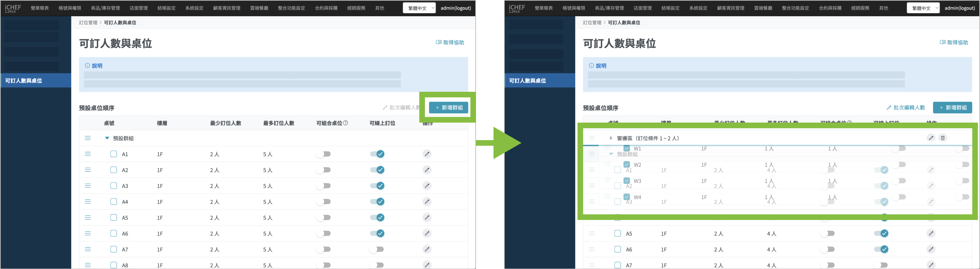Open the 營業報表 menu in left screenshot
The width and height of the screenshot is (980, 269).
pos(40,8)
